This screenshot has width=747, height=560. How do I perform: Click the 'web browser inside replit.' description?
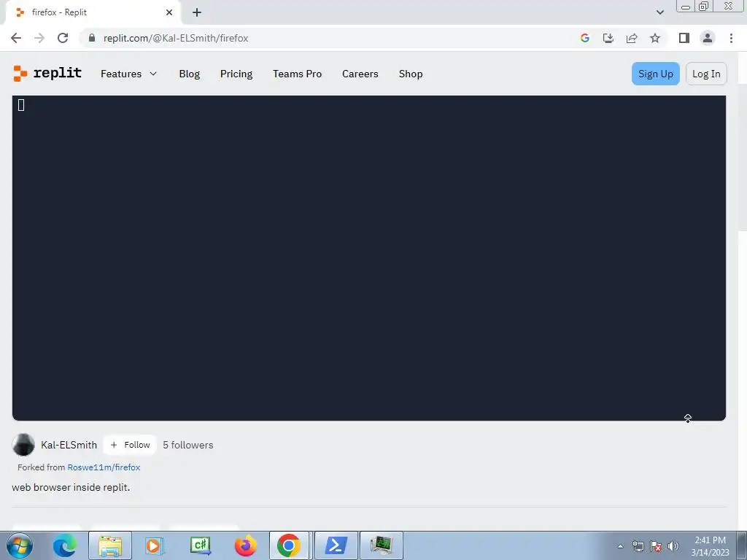pos(71,487)
